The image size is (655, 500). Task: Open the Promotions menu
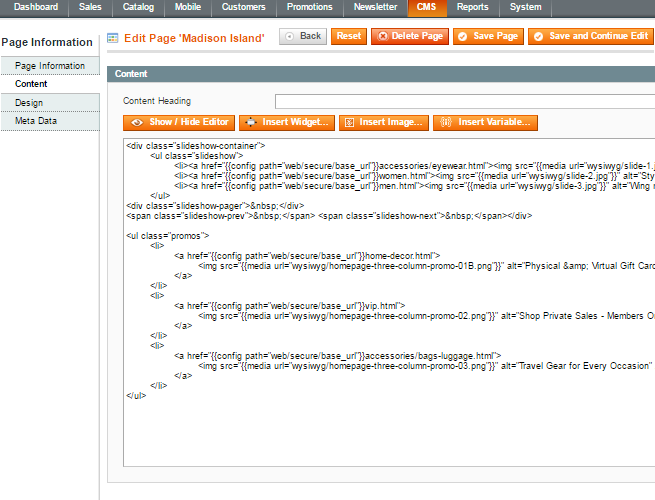[x=310, y=7]
